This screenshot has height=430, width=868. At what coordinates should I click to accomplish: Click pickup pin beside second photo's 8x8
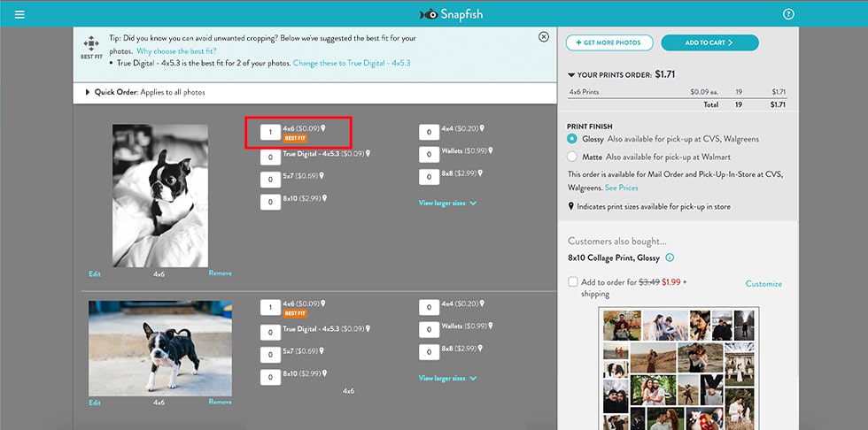pyautogui.click(x=480, y=349)
